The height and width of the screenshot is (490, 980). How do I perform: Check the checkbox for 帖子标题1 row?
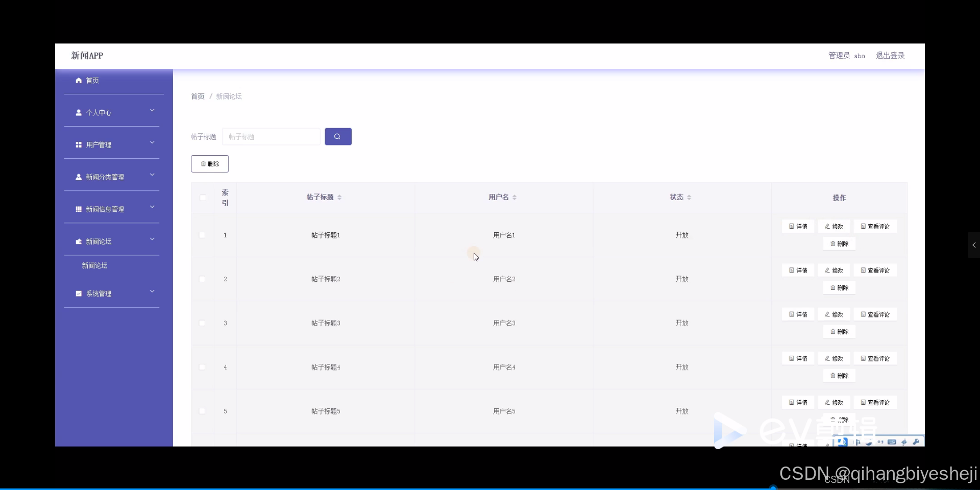pyautogui.click(x=202, y=235)
